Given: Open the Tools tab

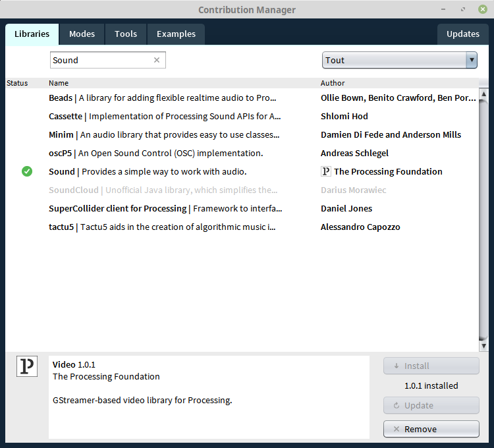Looking at the screenshot, I should tap(126, 34).
